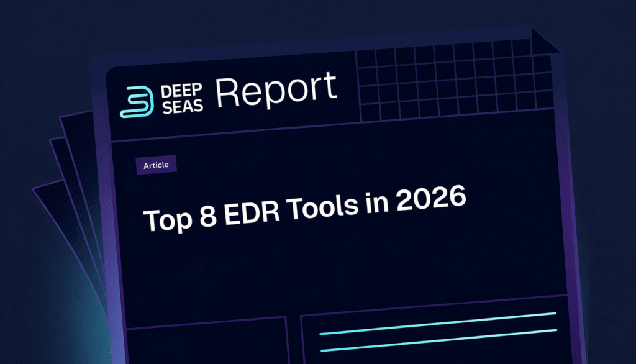Click the 'DEEP SEAS' wordmark text
Image resolution: width=636 pixels, height=364 pixels.
click(182, 98)
